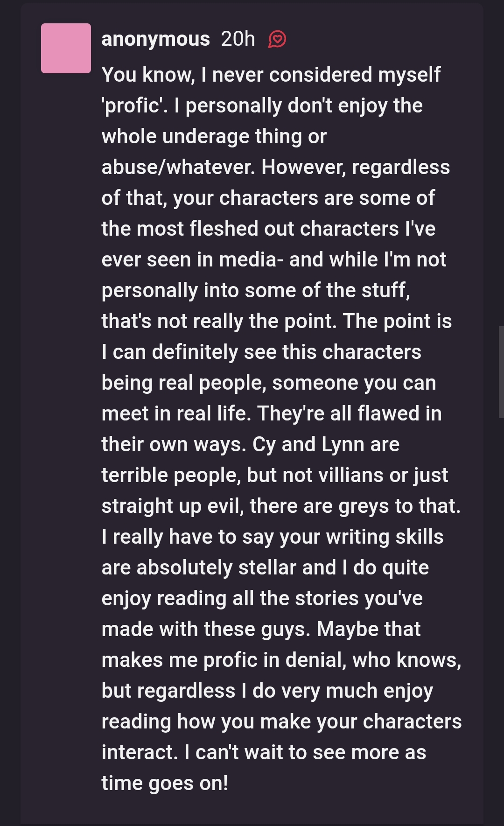This screenshot has width=504, height=826.
Task: Click the text "whole underage thing or"
Action: [214, 136]
